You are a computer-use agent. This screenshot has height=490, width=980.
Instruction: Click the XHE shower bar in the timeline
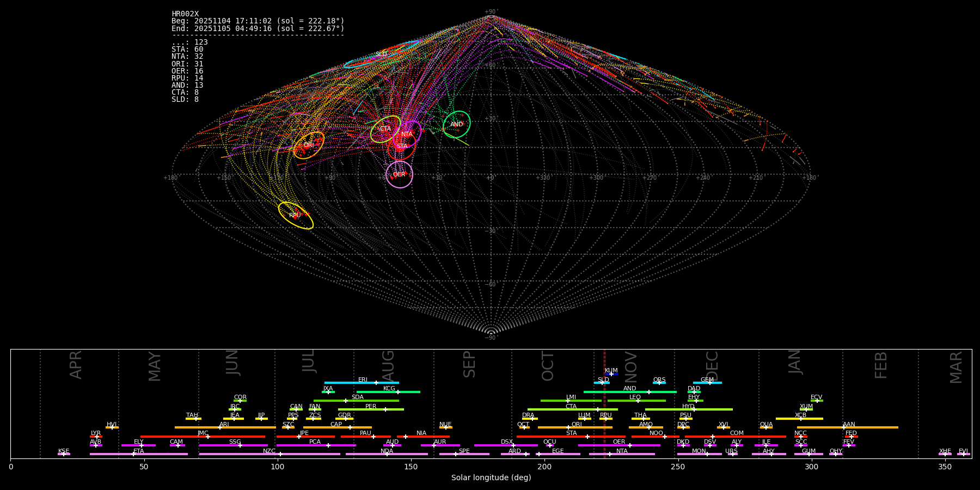click(945, 454)
